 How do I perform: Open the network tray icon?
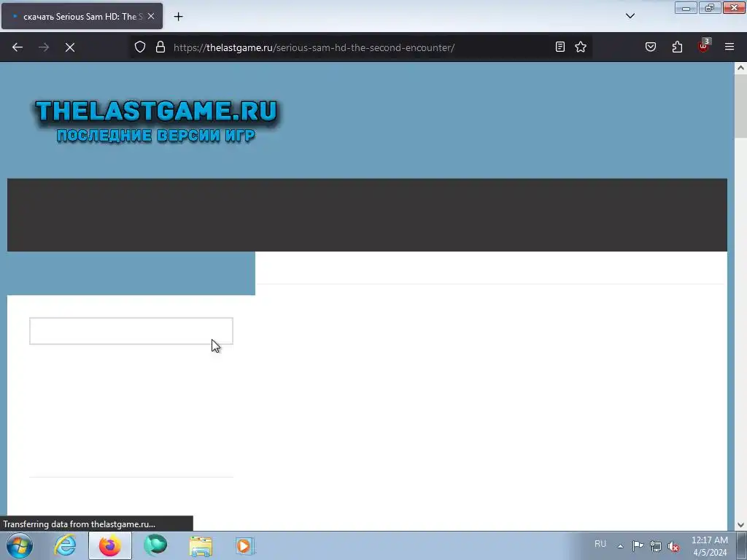656,546
